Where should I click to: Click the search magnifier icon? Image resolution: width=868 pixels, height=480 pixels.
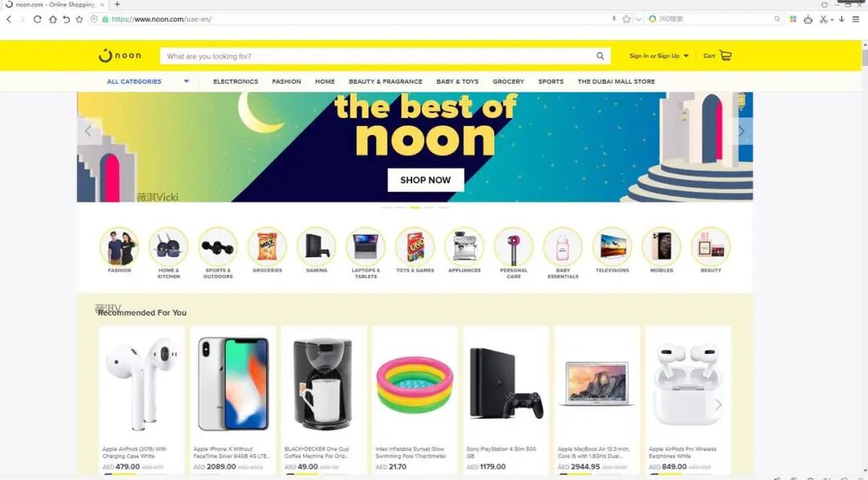coord(600,56)
